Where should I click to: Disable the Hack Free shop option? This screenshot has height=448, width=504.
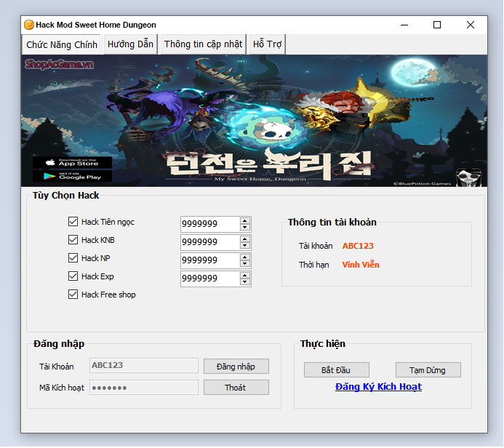pos(73,295)
